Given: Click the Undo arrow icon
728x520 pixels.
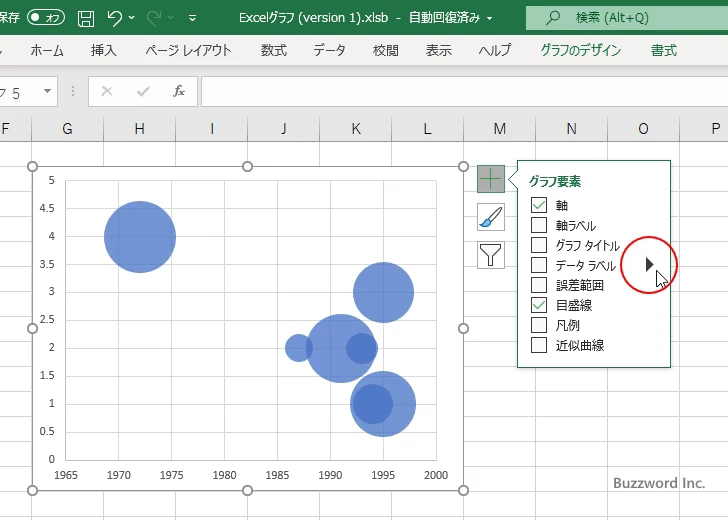Looking at the screenshot, I should pyautogui.click(x=115, y=18).
